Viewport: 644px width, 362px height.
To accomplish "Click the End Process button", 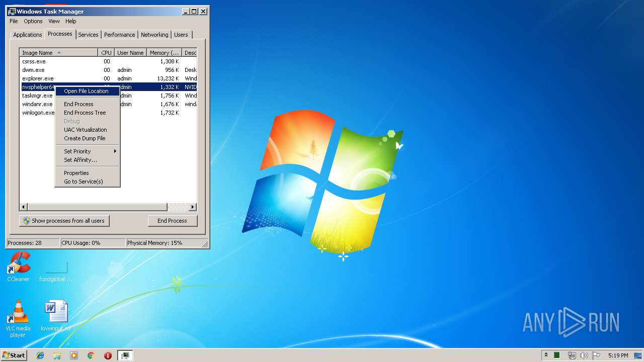I will (173, 221).
